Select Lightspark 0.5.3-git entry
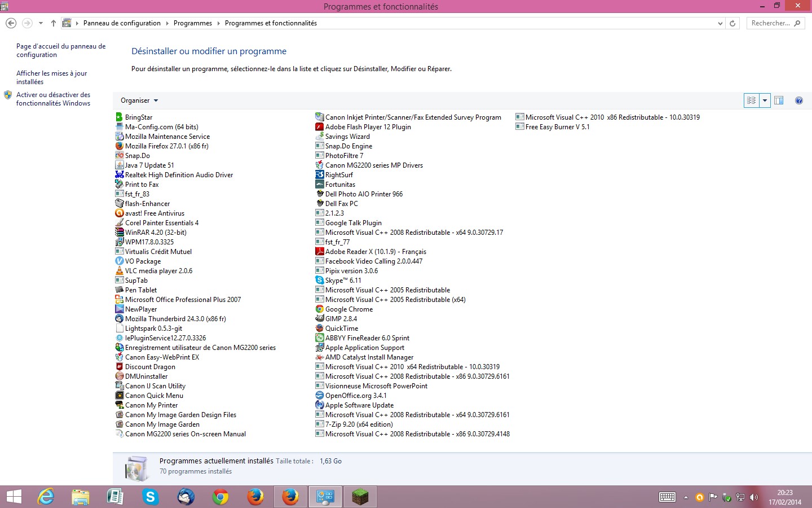Image resolution: width=812 pixels, height=508 pixels. coord(153,329)
